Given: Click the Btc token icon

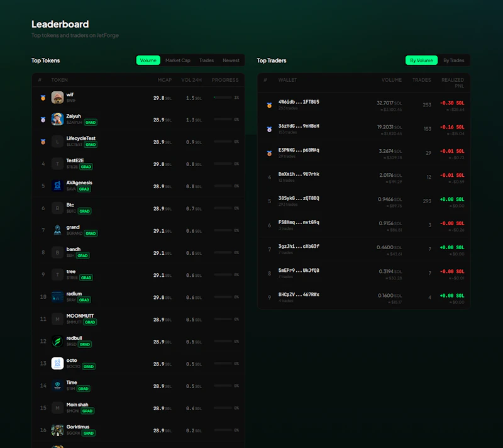Looking at the screenshot, I should tap(57, 208).
